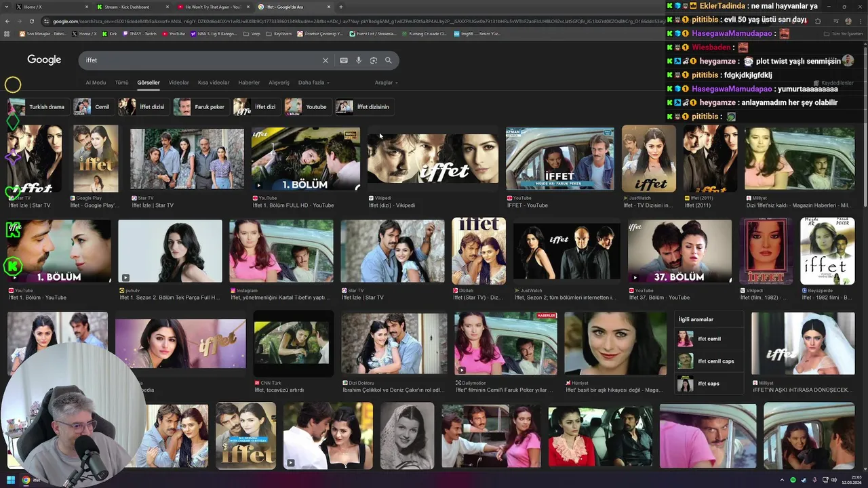
Task: Clear the search box with the X icon
Action: (x=325, y=60)
